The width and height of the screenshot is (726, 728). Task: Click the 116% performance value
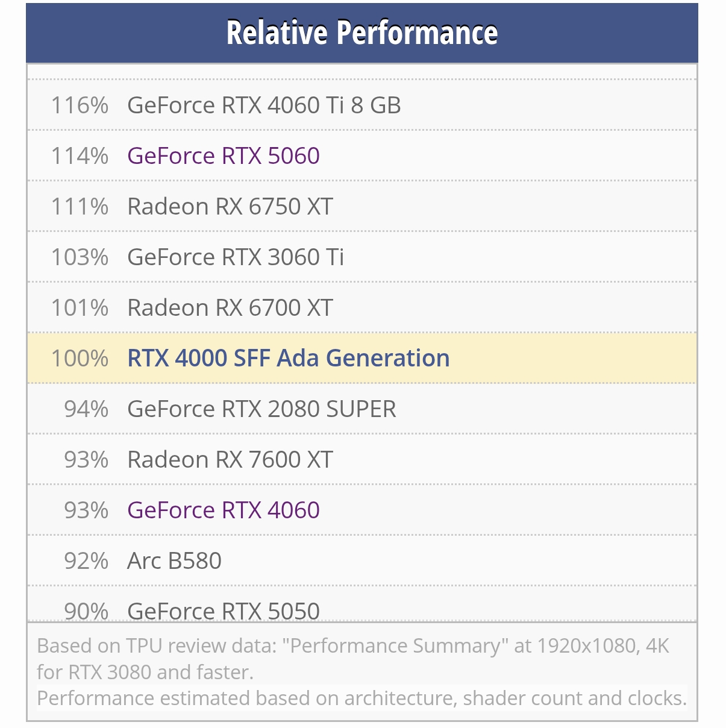coord(80,105)
